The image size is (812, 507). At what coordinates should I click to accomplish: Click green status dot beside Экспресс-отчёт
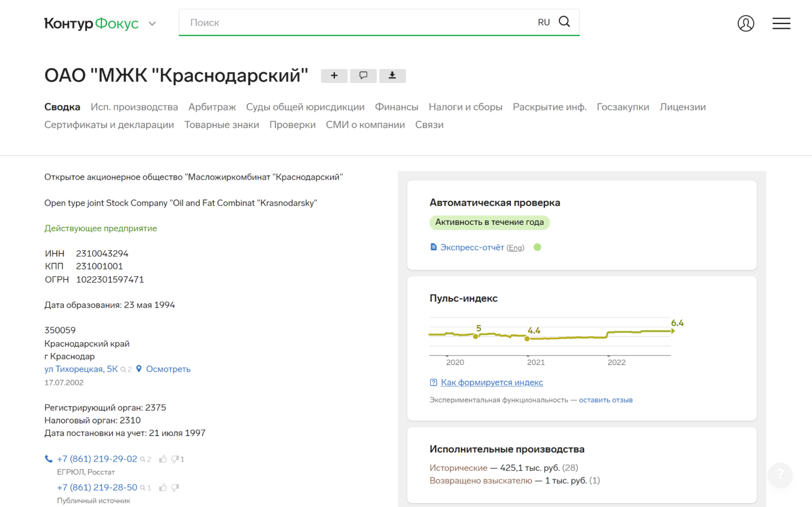pos(537,247)
